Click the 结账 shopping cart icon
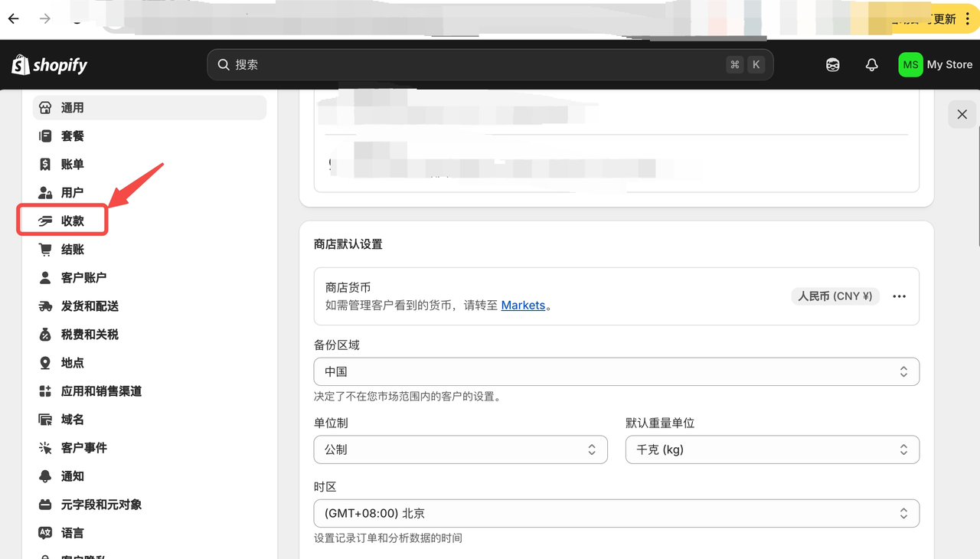Image resolution: width=980 pixels, height=559 pixels. coord(45,250)
